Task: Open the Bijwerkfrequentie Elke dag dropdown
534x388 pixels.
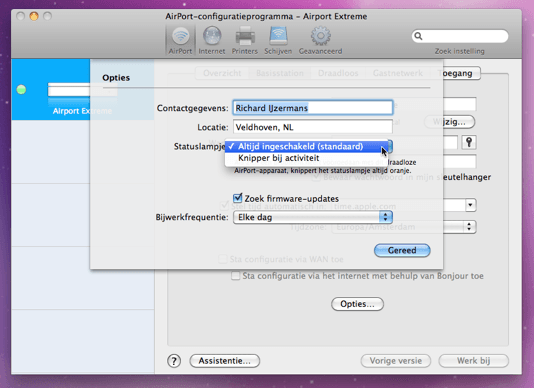Action: pos(313,217)
